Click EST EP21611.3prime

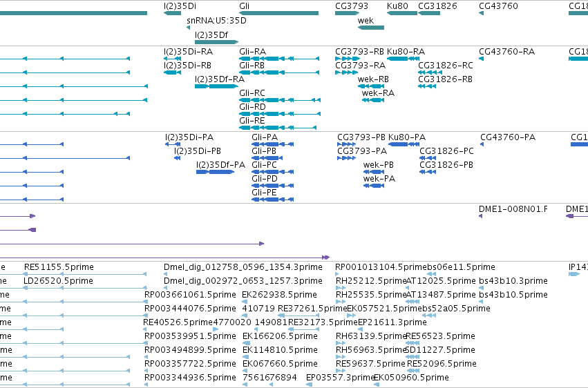click(392, 322)
